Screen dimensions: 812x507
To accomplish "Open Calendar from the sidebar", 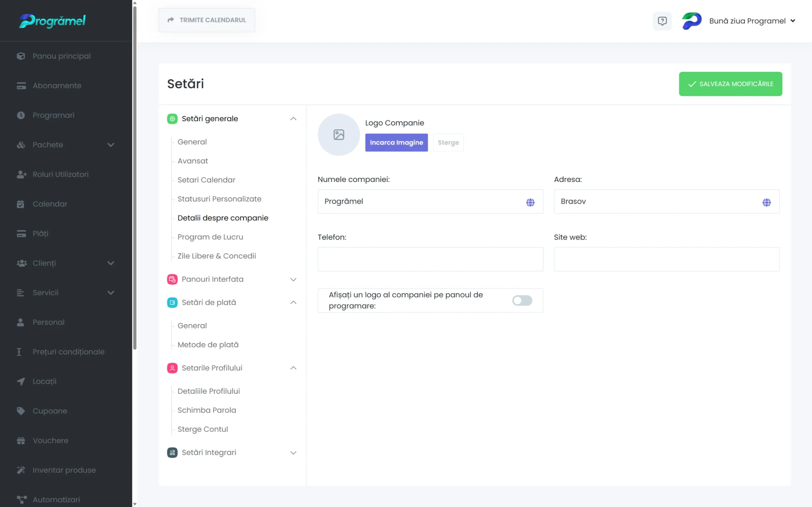I will pos(50,204).
